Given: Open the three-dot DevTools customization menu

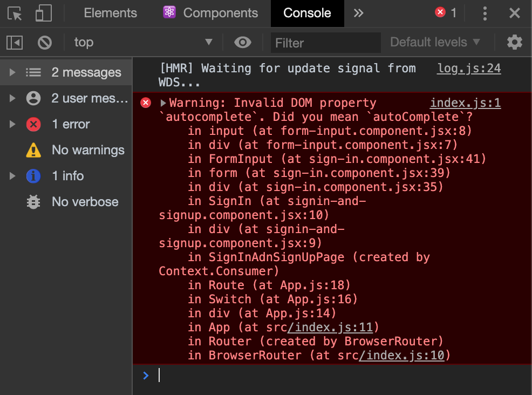Looking at the screenshot, I should coord(485,13).
